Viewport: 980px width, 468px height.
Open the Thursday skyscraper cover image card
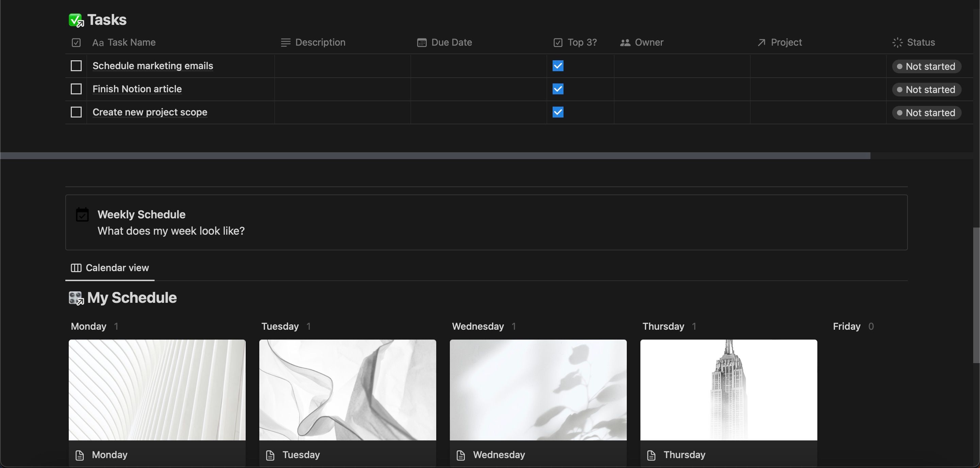point(729,390)
